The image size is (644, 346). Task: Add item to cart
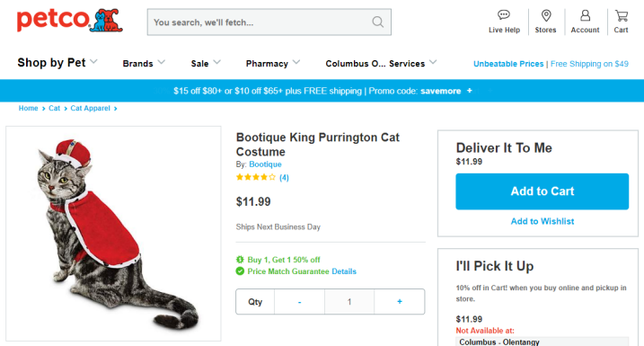click(x=543, y=191)
